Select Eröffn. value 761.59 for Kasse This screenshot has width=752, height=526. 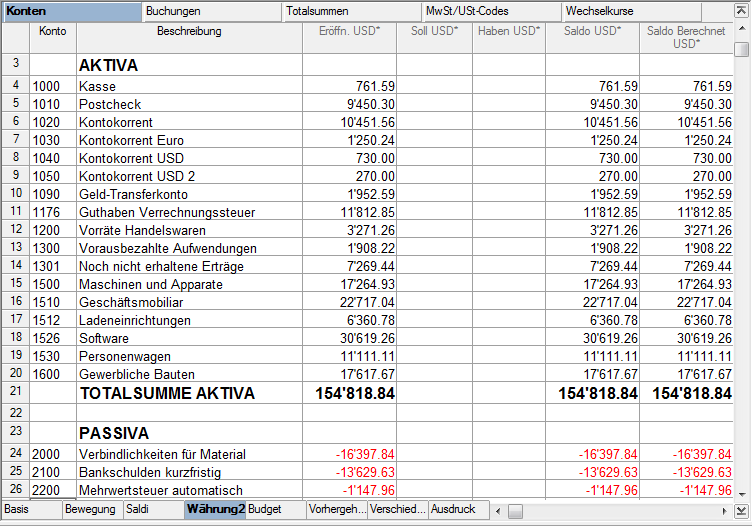tap(350, 86)
